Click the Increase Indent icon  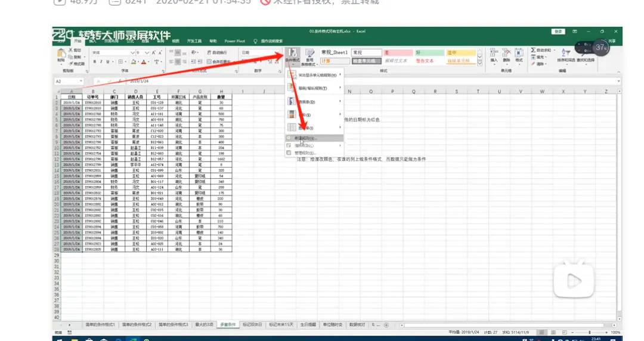pos(200,61)
